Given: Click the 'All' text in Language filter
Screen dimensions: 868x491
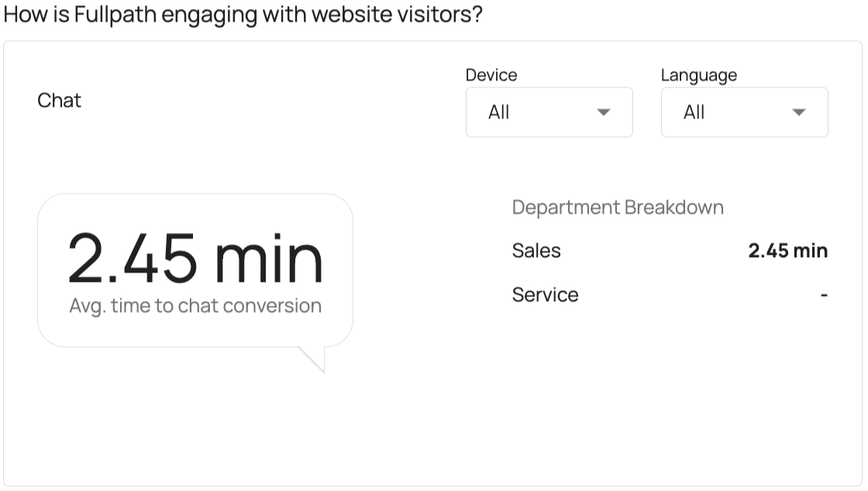Looking at the screenshot, I should [x=694, y=112].
